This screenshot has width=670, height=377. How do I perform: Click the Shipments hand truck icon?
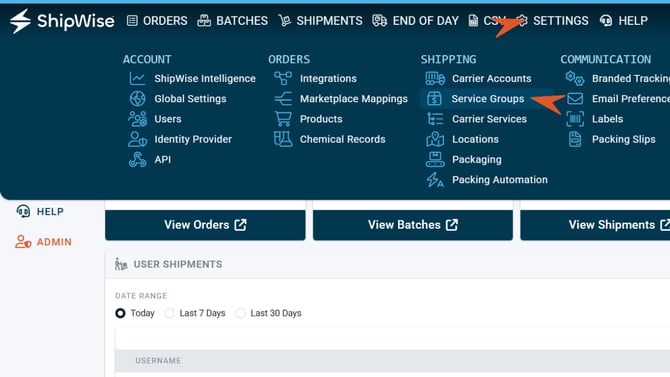point(284,21)
